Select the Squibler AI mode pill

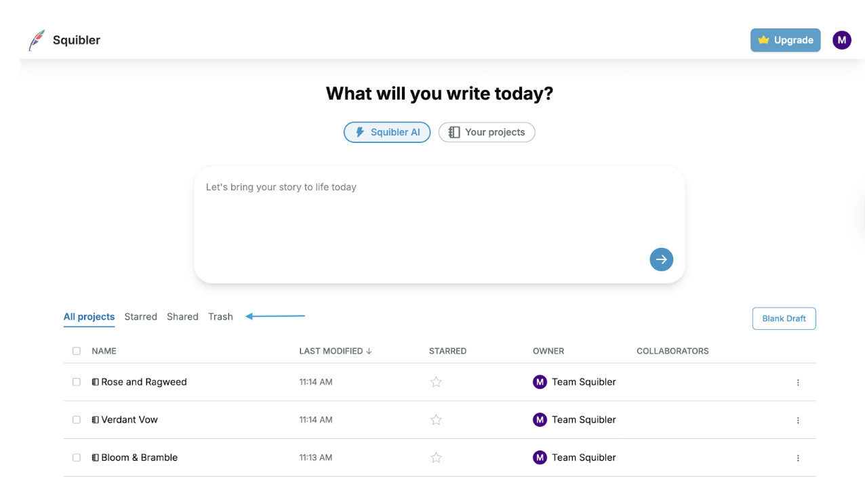pos(387,132)
